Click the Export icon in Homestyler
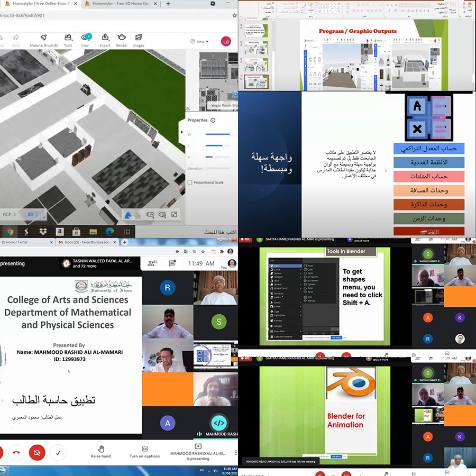 [x=105, y=38]
